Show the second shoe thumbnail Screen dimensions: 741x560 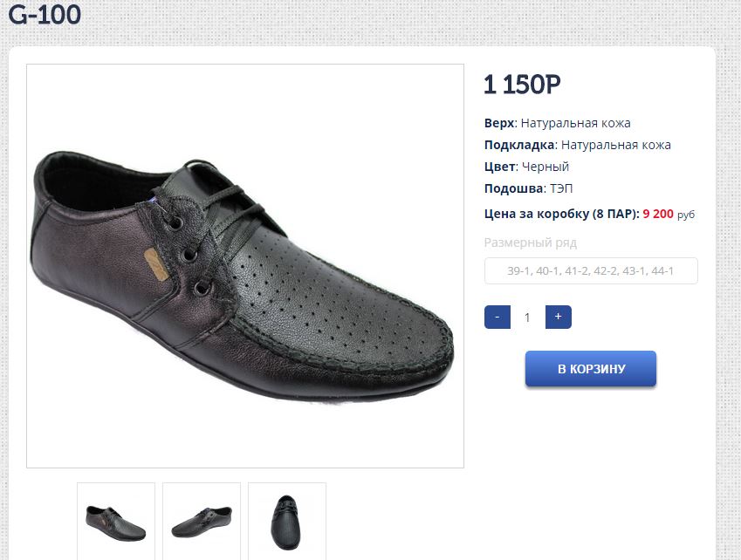[202, 521]
